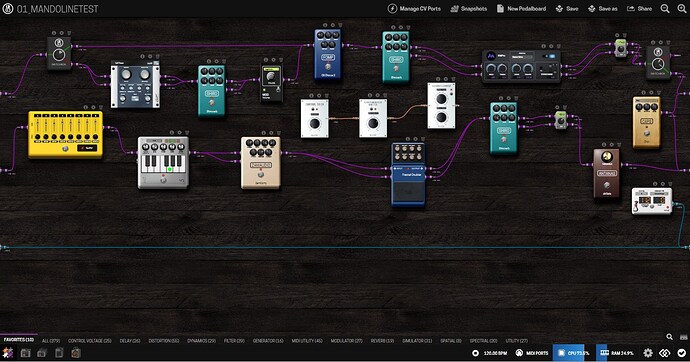Open the MIDI Utility plugin category
The height and width of the screenshot is (362, 690).
click(x=307, y=340)
